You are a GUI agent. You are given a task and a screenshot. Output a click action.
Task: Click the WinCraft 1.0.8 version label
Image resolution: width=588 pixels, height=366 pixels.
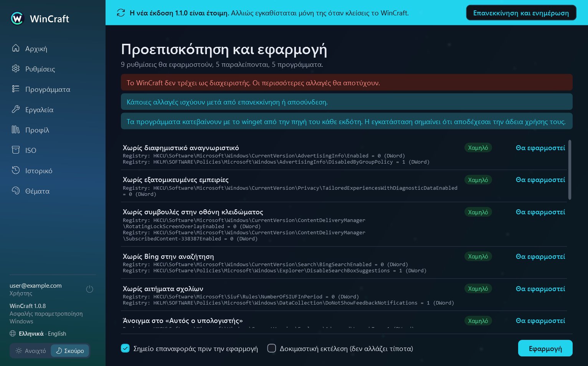(28, 306)
